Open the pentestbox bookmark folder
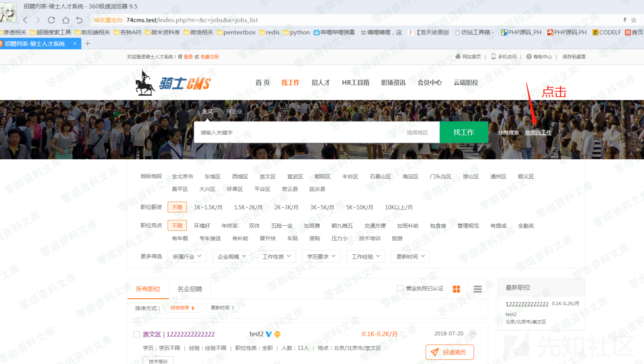Viewport: 644px width, 364px height. [237, 32]
